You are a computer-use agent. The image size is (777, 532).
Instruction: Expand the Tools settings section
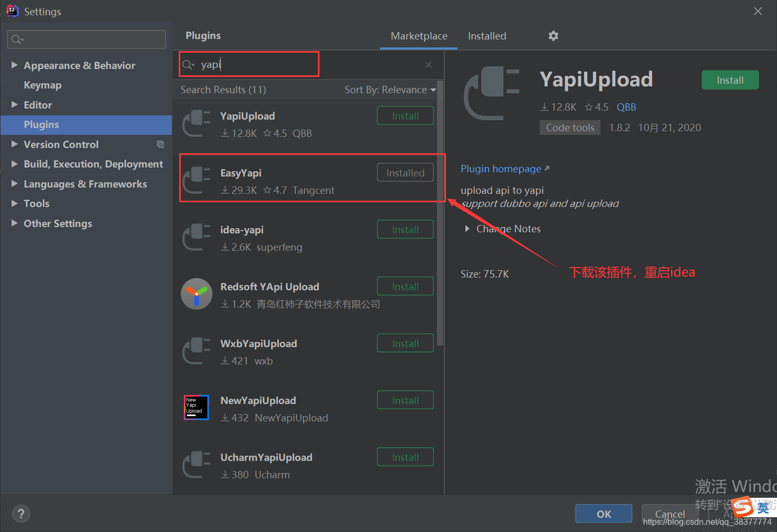[x=15, y=203]
